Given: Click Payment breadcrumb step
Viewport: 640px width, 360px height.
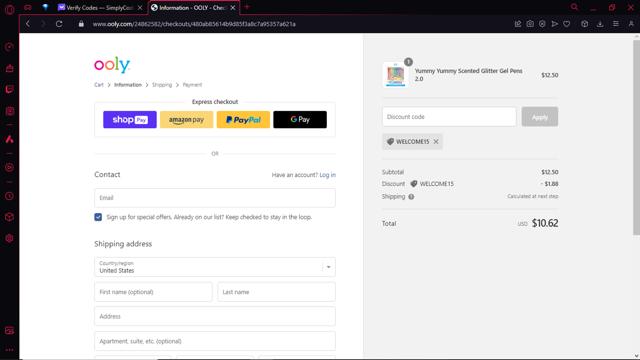Looking at the screenshot, I should point(192,85).
